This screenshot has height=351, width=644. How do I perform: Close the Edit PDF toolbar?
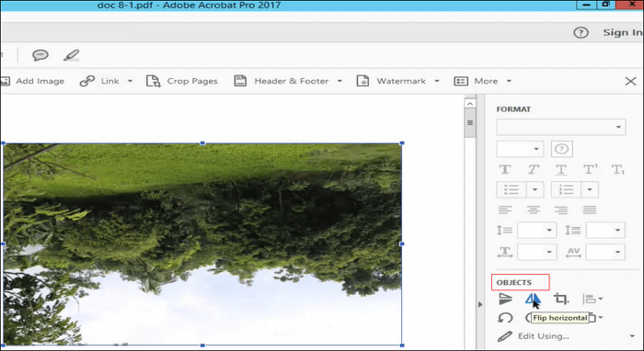(630, 81)
